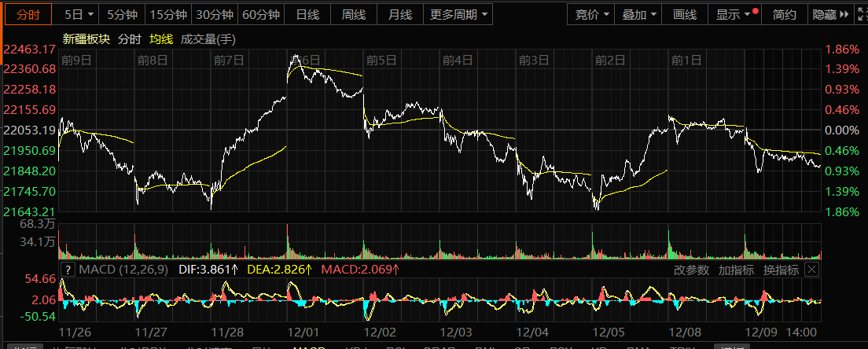The height and width of the screenshot is (349, 868).
Task: Click the 12/01 date on the time axis
Action: point(303,333)
